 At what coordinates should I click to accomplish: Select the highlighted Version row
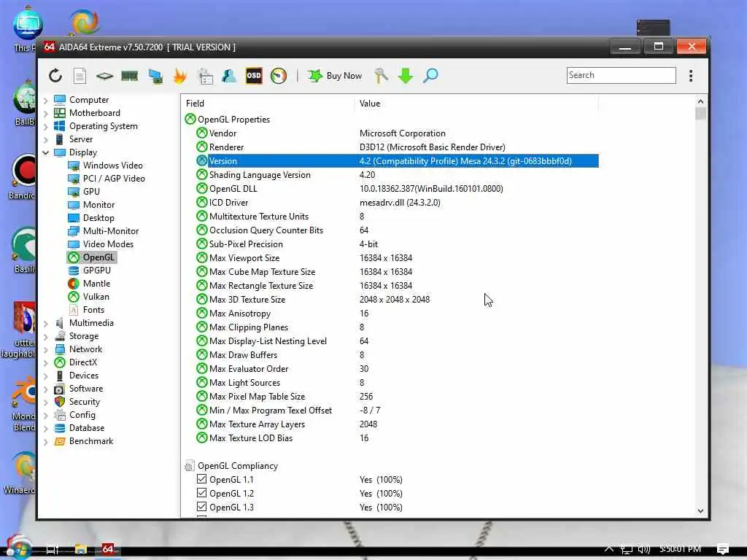(397, 161)
